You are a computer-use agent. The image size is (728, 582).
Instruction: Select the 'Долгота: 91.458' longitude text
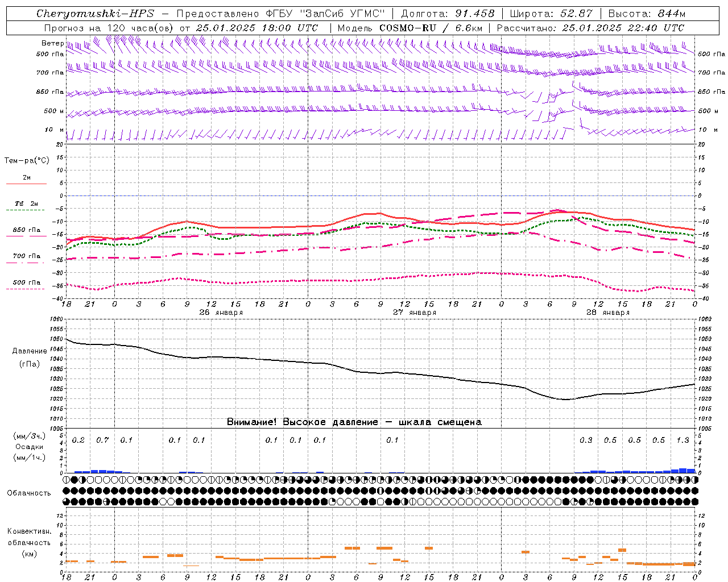(448, 14)
